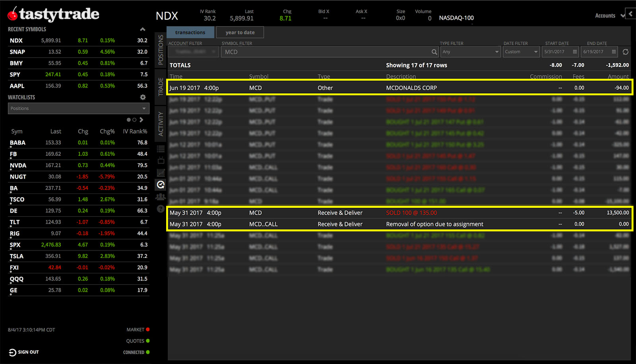Click the SIGN OUT link
Viewport: 636px width, 364px height.
[28, 352]
